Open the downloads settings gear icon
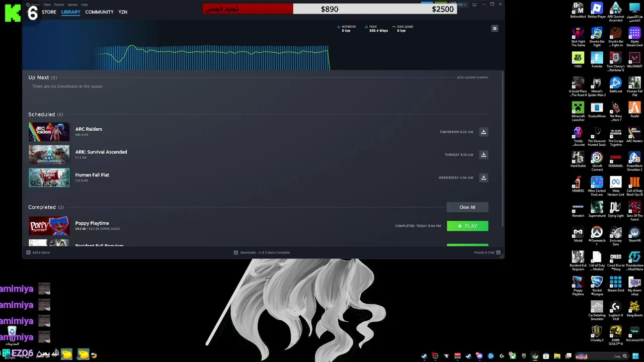 pos(495,29)
